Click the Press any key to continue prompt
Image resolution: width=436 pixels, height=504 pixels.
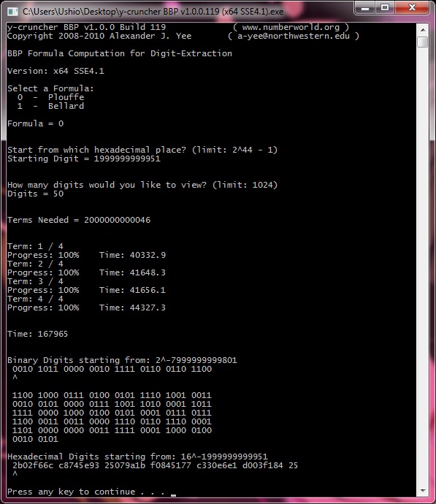coord(85,492)
